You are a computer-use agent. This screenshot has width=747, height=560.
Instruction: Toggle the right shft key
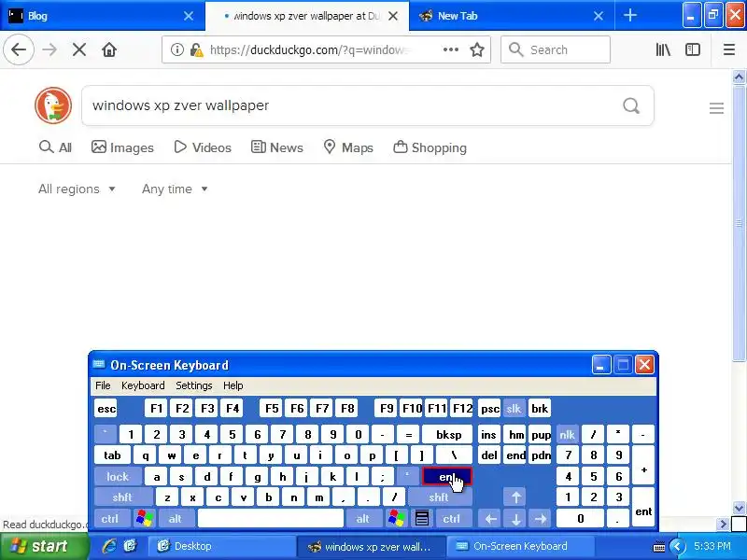point(439,497)
